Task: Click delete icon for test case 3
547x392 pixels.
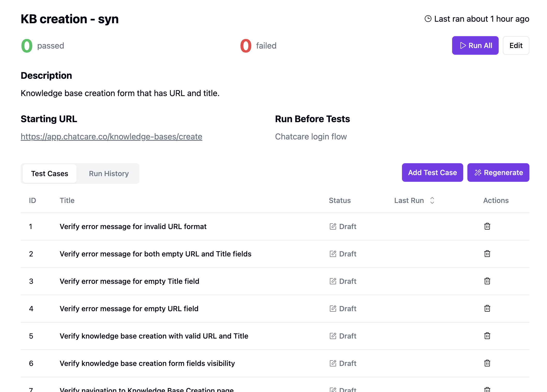Action: (x=487, y=281)
